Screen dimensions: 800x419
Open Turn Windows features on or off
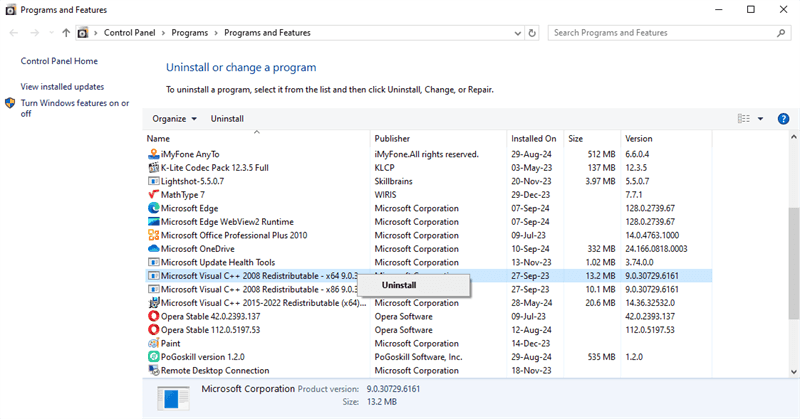click(75, 108)
